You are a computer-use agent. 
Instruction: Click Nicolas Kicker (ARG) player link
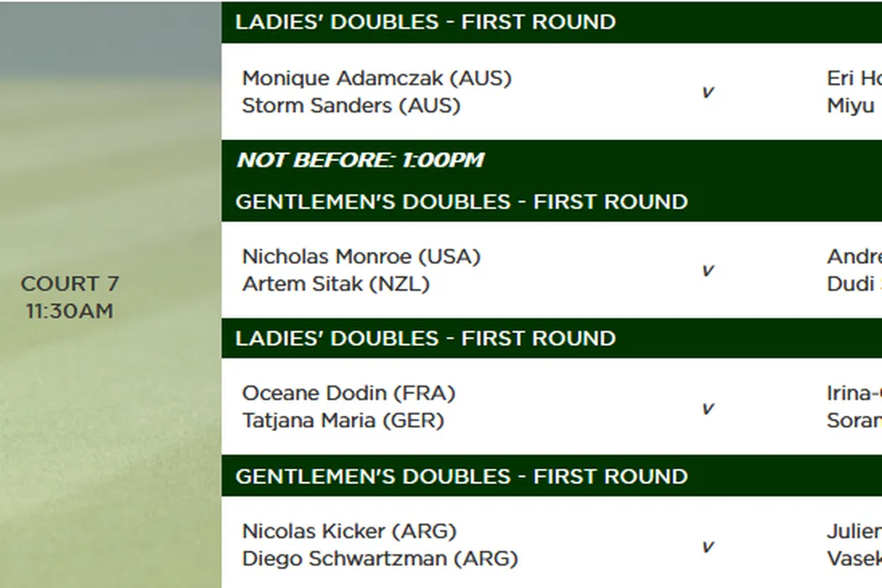(x=349, y=531)
